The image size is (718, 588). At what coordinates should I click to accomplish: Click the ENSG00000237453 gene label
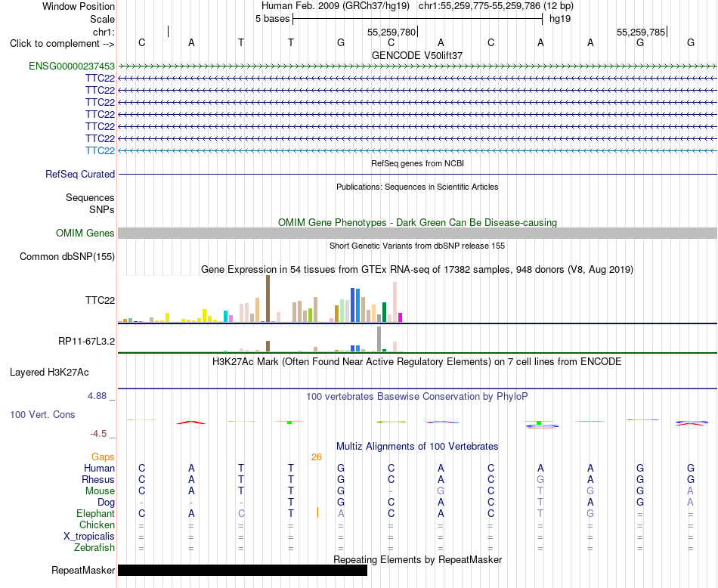(x=72, y=66)
